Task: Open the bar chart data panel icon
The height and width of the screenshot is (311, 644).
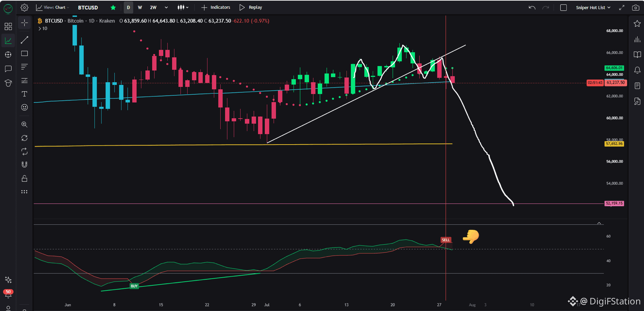Action: pyautogui.click(x=637, y=39)
